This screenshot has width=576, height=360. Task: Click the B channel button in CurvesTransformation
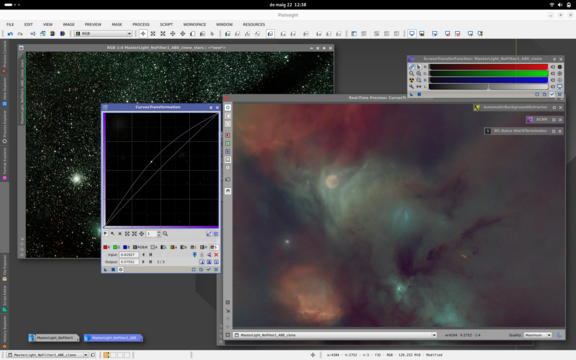[126, 247]
